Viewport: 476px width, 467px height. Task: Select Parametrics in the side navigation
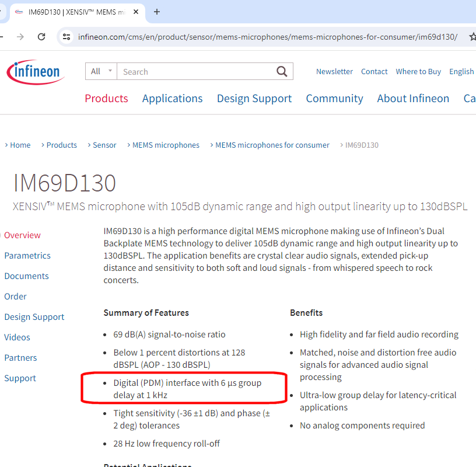point(27,256)
